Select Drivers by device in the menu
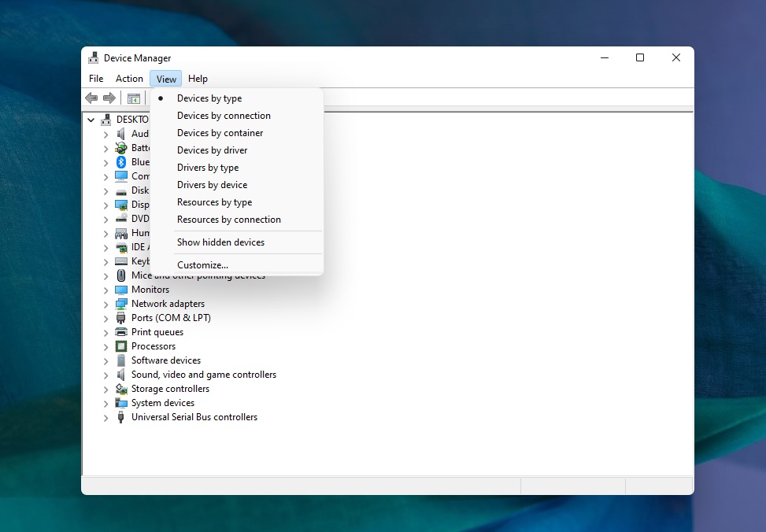 click(212, 185)
